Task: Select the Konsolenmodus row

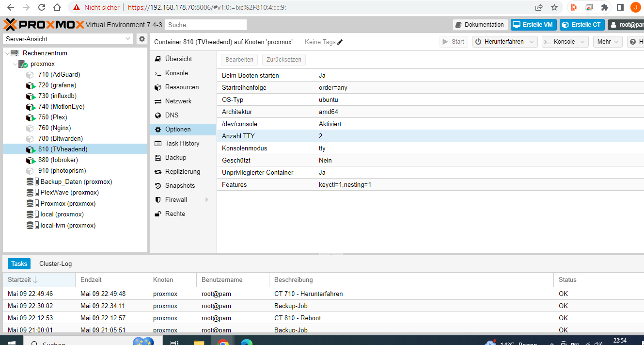Action: pyautogui.click(x=430, y=148)
